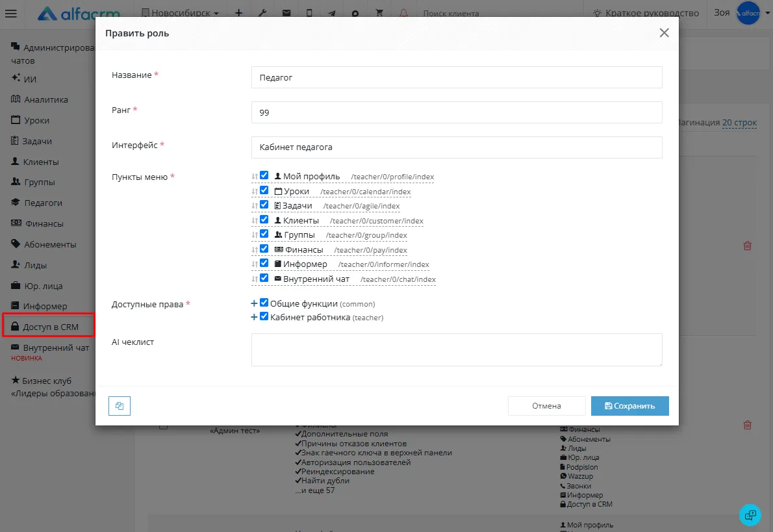The width and height of the screenshot is (773, 532).
Task: Close the Править роль dialog with the X
Action: [x=664, y=32]
